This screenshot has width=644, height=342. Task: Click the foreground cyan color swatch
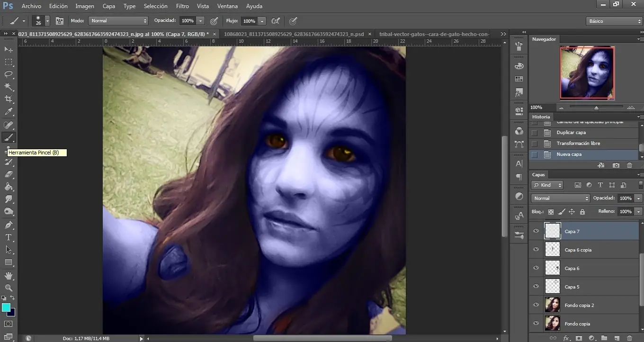point(6,307)
